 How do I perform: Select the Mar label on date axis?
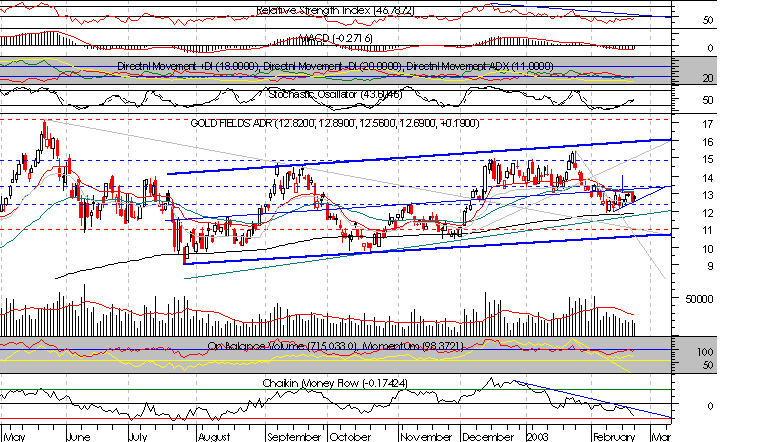click(x=661, y=437)
